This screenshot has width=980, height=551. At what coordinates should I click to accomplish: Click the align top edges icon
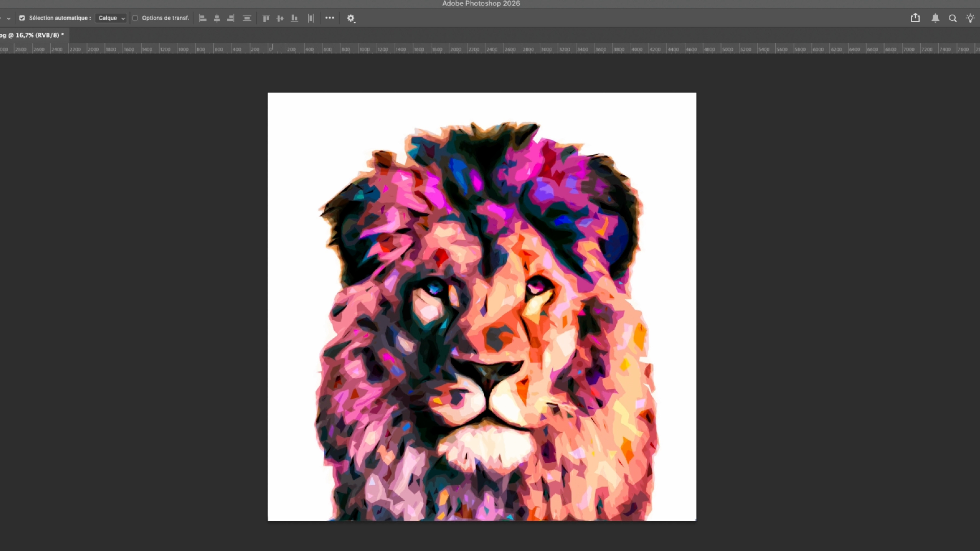click(x=266, y=18)
